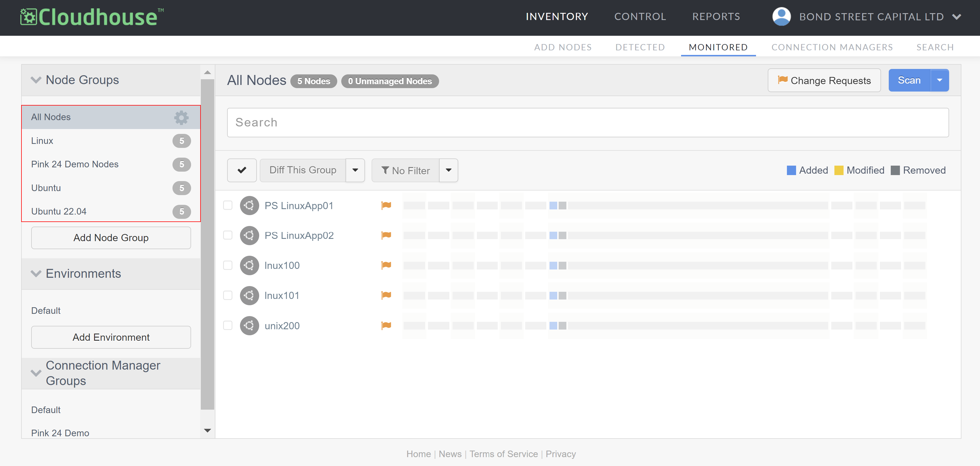
Task: Go to the Inventory menu
Action: point(557,17)
